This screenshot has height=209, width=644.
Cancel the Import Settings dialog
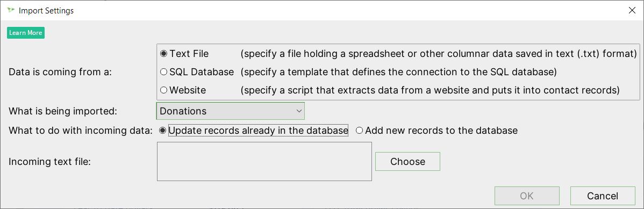603,196
